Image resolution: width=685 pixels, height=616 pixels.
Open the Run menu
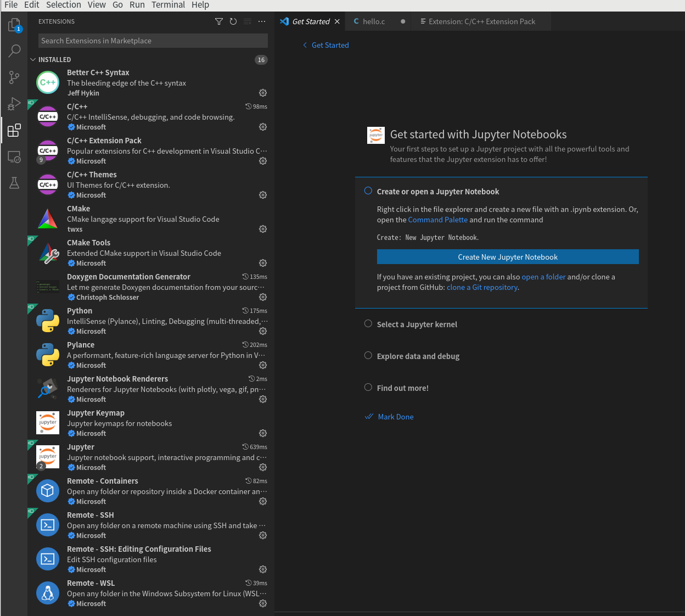click(137, 5)
